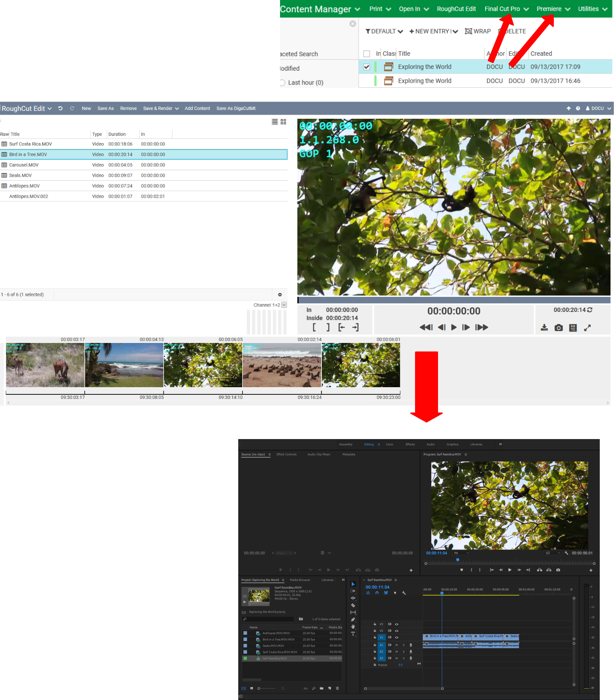Viewport: 614px width, 700px height.
Task: Click the Seals beach thumbnail in storyboard
Action: point(282,365)
